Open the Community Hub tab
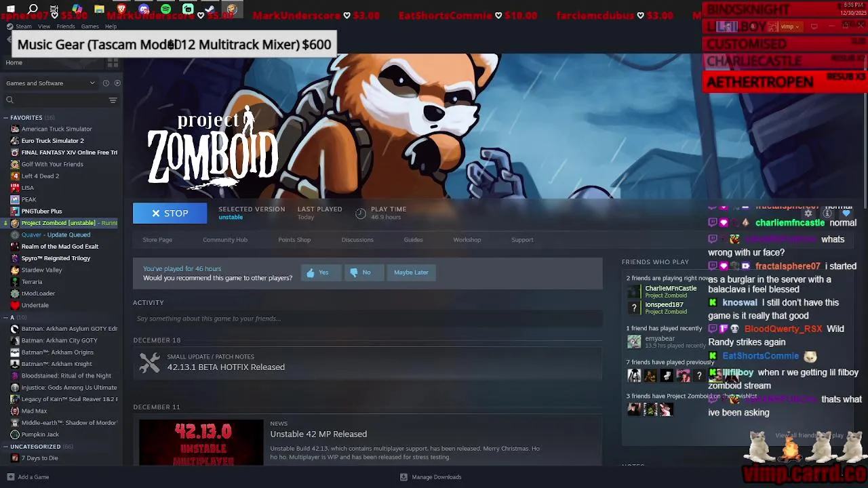 225,240
